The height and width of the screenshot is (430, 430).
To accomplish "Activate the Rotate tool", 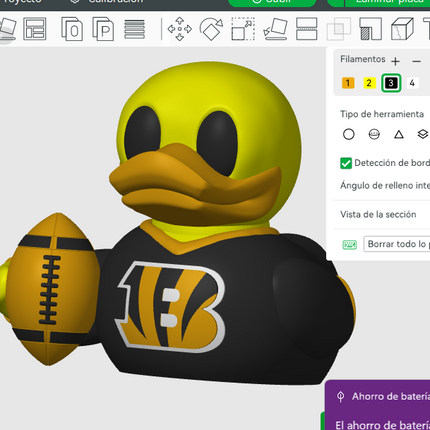I will tap(211, 29).
